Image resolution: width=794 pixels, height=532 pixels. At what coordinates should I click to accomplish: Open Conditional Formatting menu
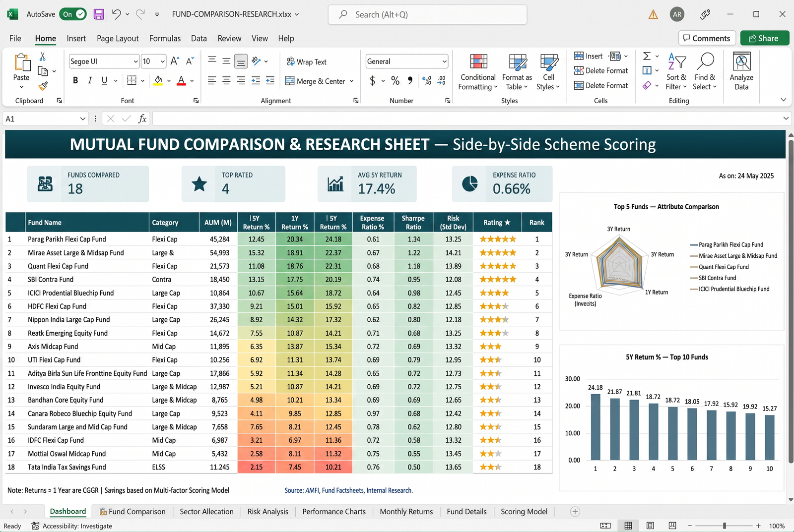(x=478, y=72)
